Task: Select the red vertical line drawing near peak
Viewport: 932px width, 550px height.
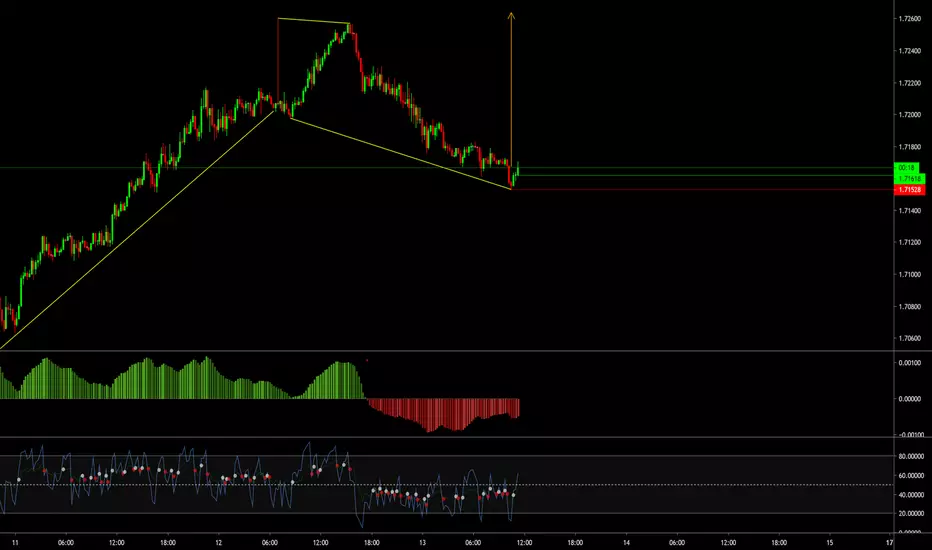Action: [x=278, y=62]
